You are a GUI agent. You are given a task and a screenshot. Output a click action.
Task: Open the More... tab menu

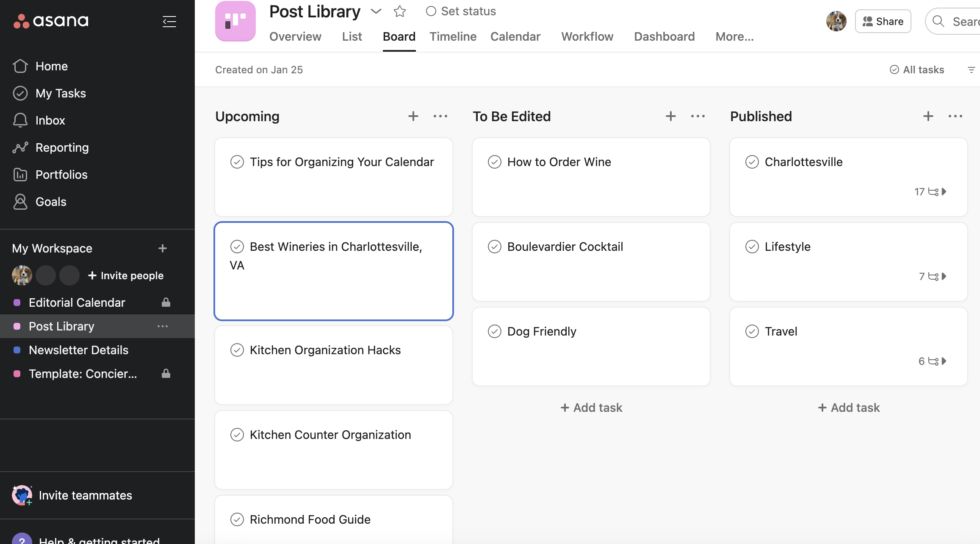click(x=734, y=36)
